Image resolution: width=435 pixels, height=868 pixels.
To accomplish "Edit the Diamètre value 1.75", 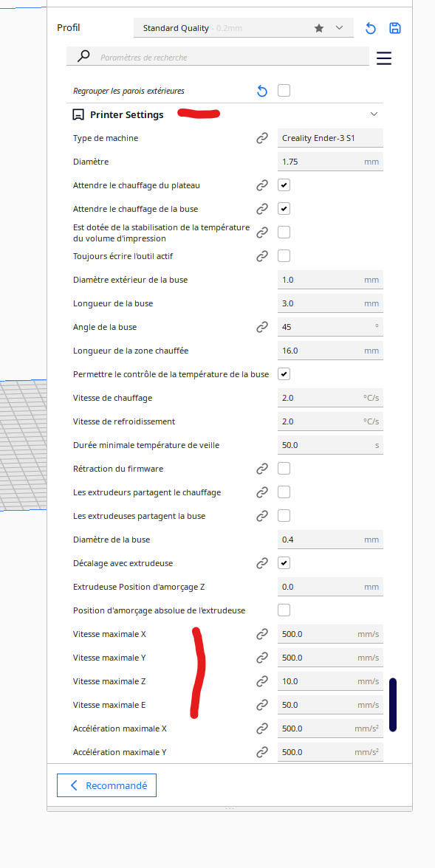I will click(x=330, y=162).
